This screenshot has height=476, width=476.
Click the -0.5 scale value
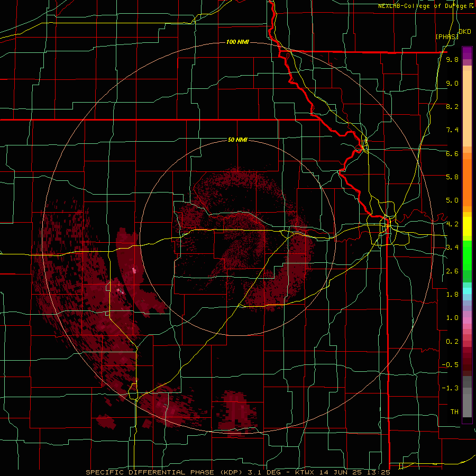pyautogui.click(x=450, y=365)
